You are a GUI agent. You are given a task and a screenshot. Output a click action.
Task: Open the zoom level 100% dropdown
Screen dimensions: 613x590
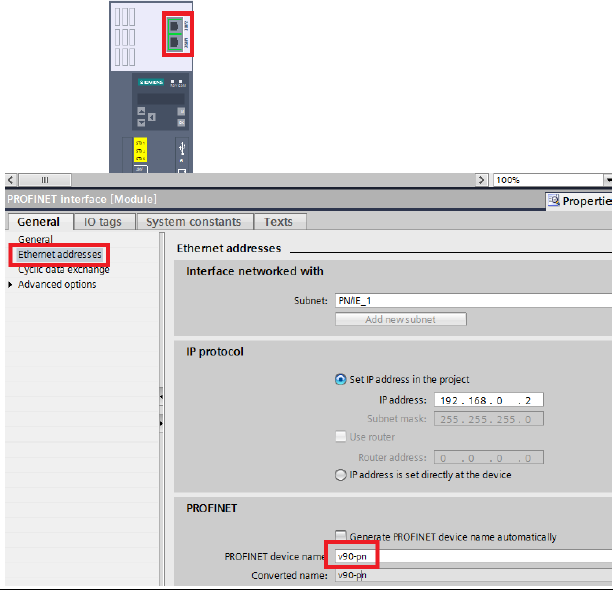point(607,180)
